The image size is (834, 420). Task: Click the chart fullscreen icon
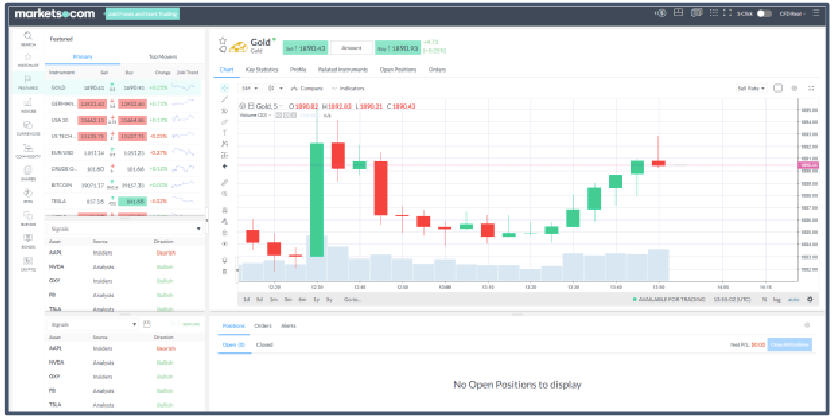point(810,88)
